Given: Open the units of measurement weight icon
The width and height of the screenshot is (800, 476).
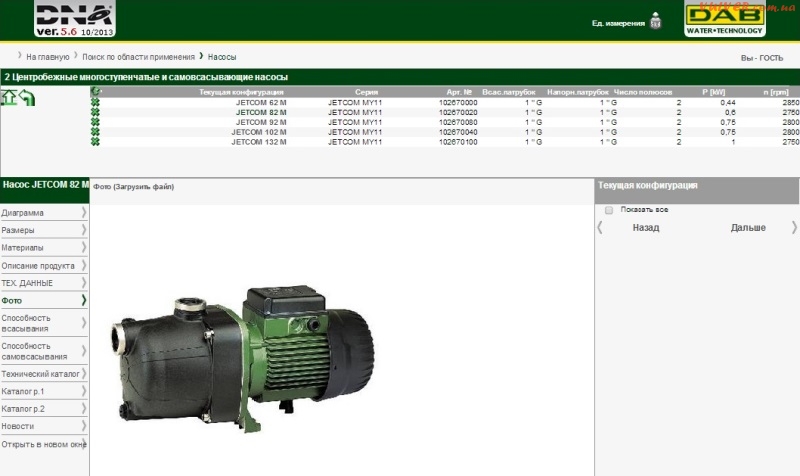Looking at the screenshot, I should point(656,21).
